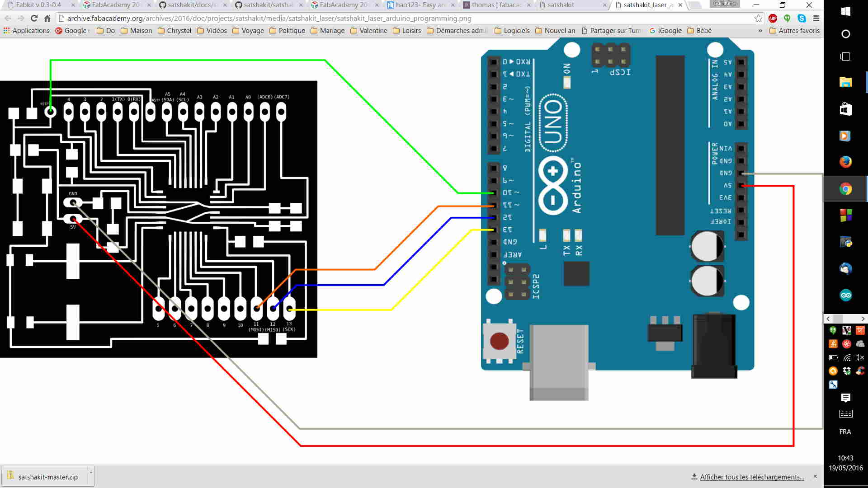This screenshot has width=868, height=488.
Task: Go to the browser home page
Action: [47, 19]
